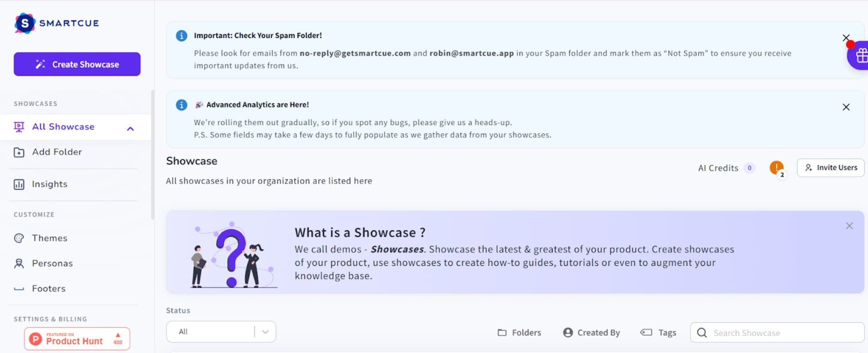The height and width of the screenshot is (353, 868).
Task: Go to Themes in the Customize section
Action: coord(49,238)
